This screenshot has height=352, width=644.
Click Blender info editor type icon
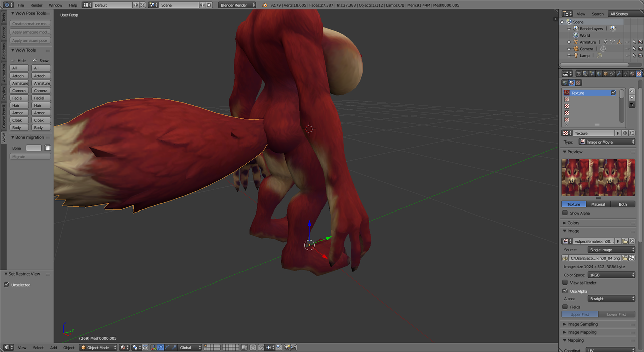[7, 5]
